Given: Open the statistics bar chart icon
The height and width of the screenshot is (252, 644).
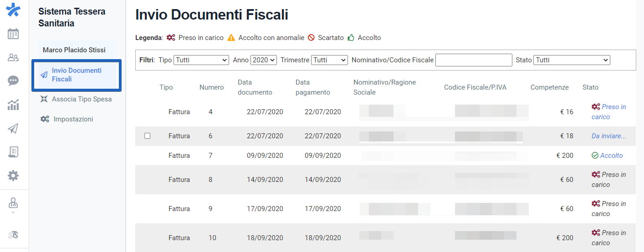Looking at the screenshot, I should 13,105.
